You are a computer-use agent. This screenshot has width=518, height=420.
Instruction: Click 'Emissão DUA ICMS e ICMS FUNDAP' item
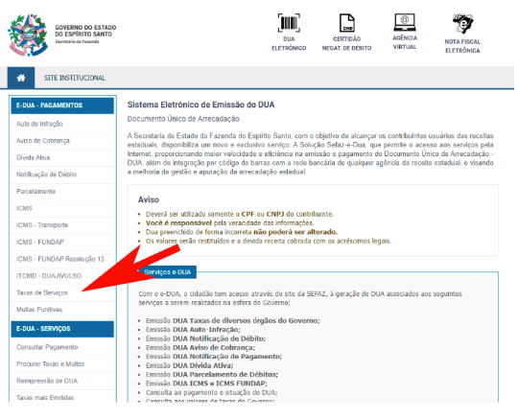(206, 384)
